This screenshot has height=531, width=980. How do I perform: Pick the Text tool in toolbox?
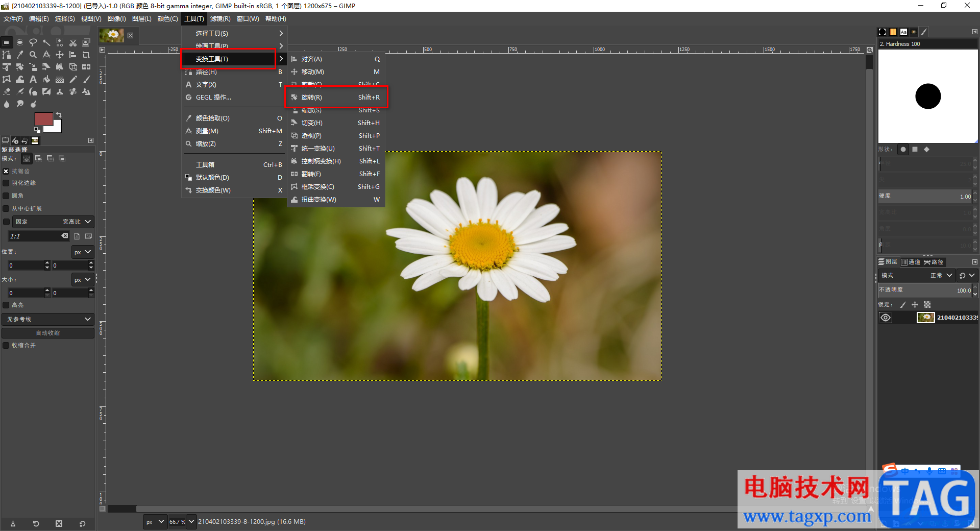click(x=33, y=80)
